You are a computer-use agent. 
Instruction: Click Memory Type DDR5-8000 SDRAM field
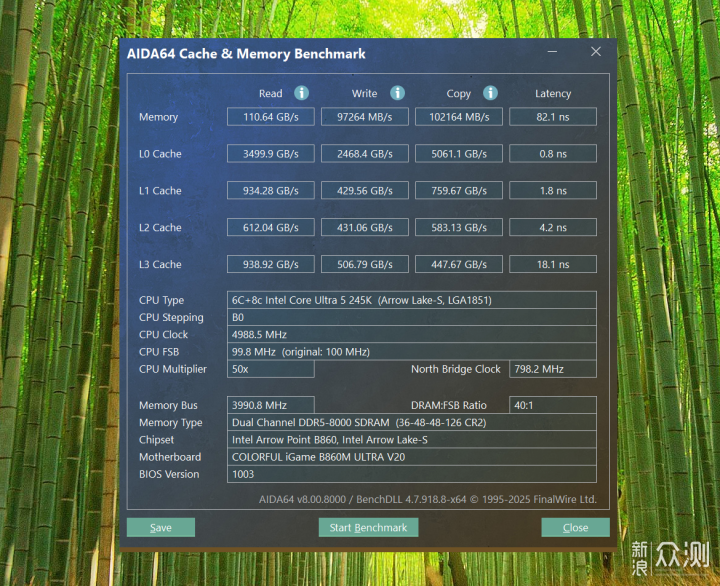click(412, 423)
